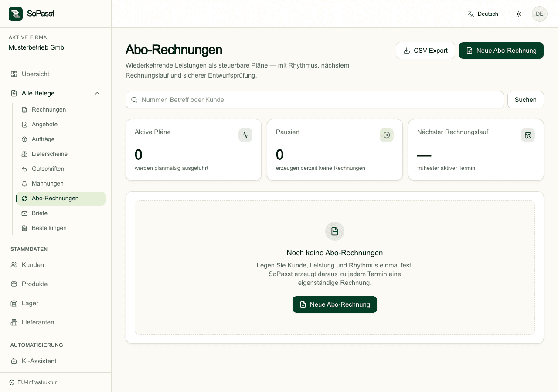Click the Gutschriften undo-arrow icon

click(x=24, y=169)
